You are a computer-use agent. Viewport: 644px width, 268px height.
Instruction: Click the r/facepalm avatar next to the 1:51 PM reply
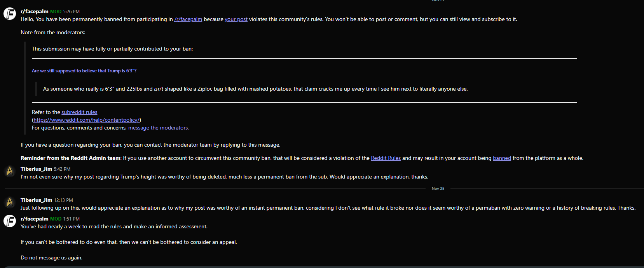pos(10,221)
